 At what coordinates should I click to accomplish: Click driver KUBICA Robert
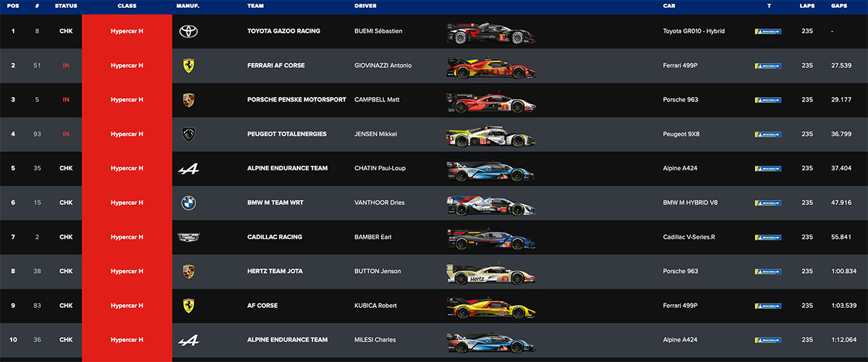[x=377, y=306]
